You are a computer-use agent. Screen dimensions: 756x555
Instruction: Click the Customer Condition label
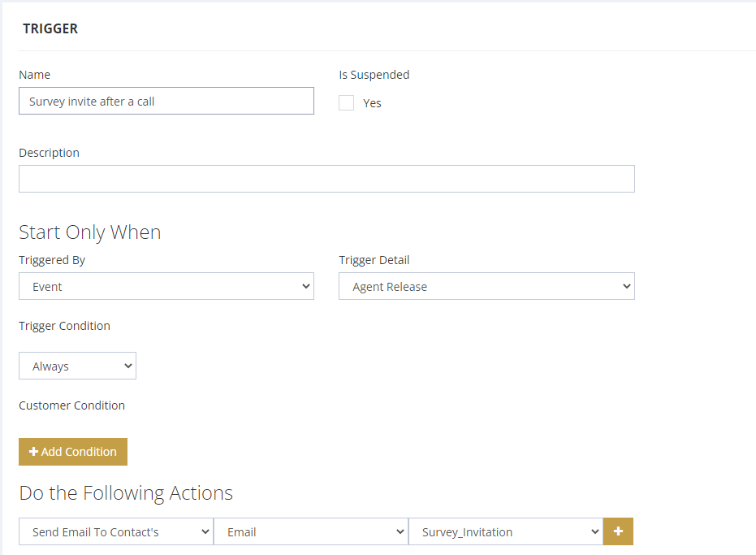coord(71,405)
